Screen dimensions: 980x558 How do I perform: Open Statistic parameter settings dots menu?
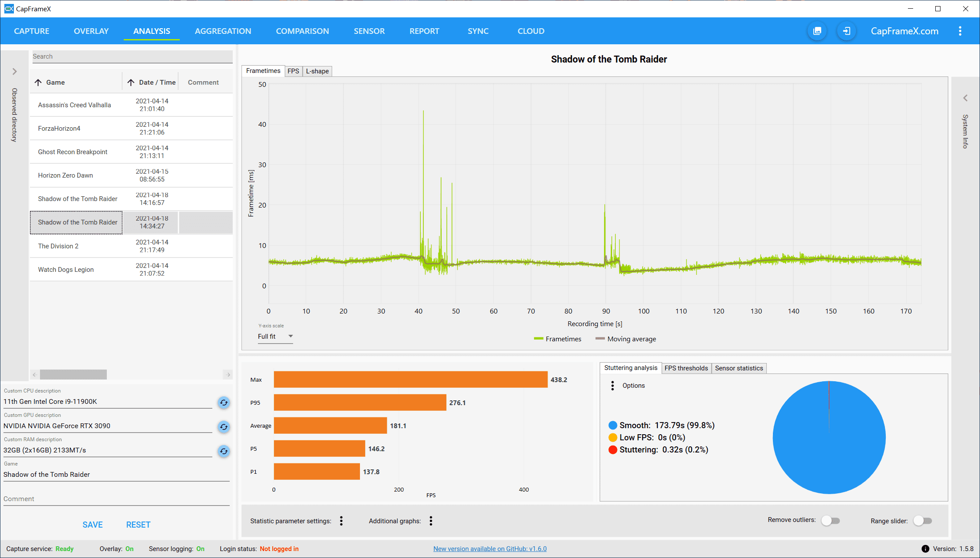[x=341, y=521]
